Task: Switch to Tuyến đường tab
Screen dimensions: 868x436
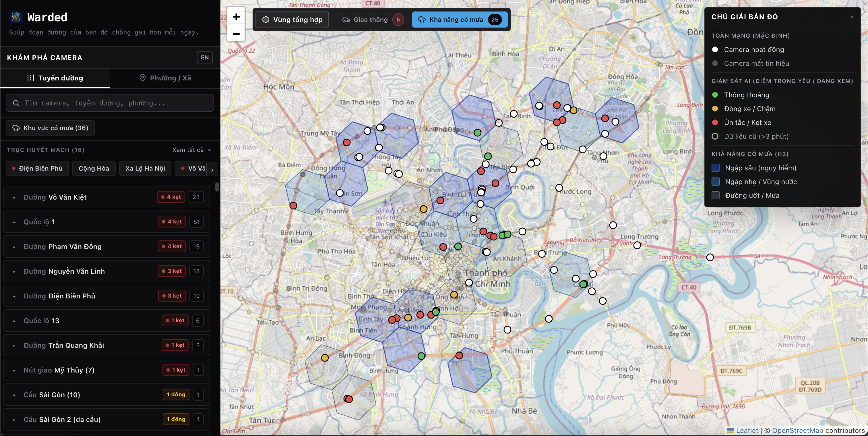Action: coord(55,78)
